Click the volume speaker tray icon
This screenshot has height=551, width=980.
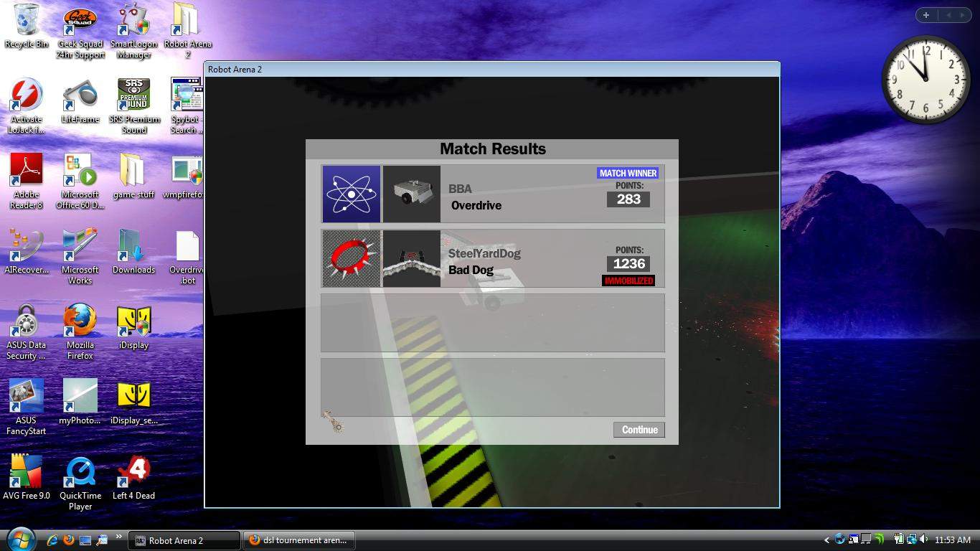tap(923, 540)
